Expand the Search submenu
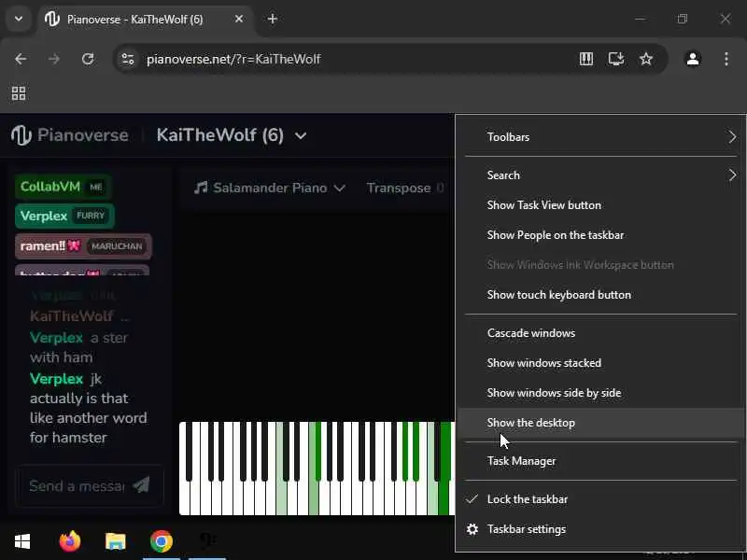Viewport: 747px width, 560px height. pyautogui.click(x=600, y=175)
